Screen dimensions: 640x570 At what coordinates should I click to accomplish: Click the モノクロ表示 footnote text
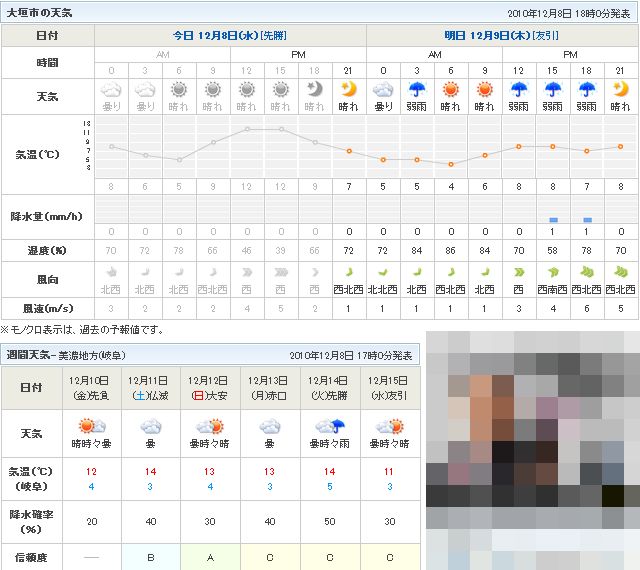point(82,330)
